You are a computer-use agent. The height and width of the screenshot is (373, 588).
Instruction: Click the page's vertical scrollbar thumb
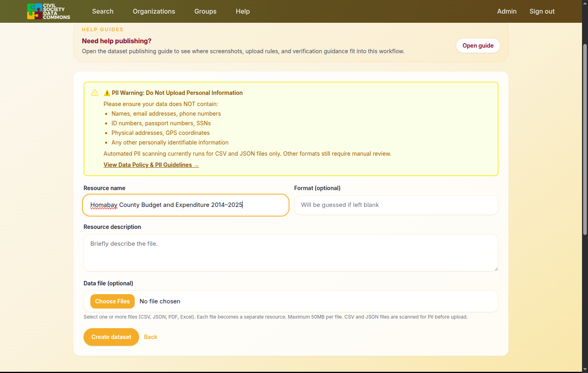pyautogui.click(x=585, y=139)
